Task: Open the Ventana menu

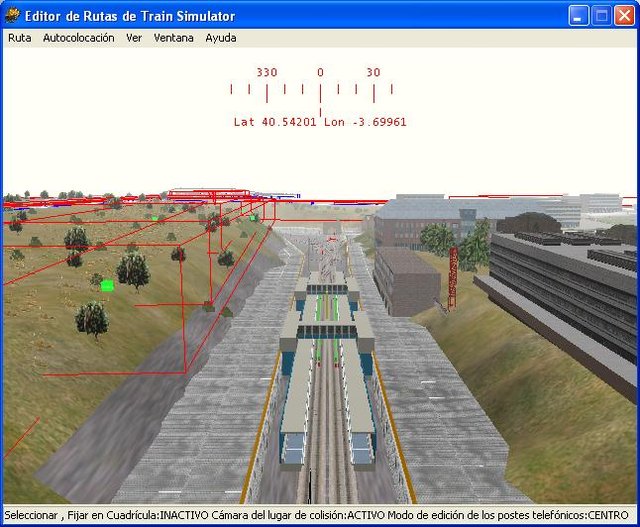Action: click(x=173, y=38)
